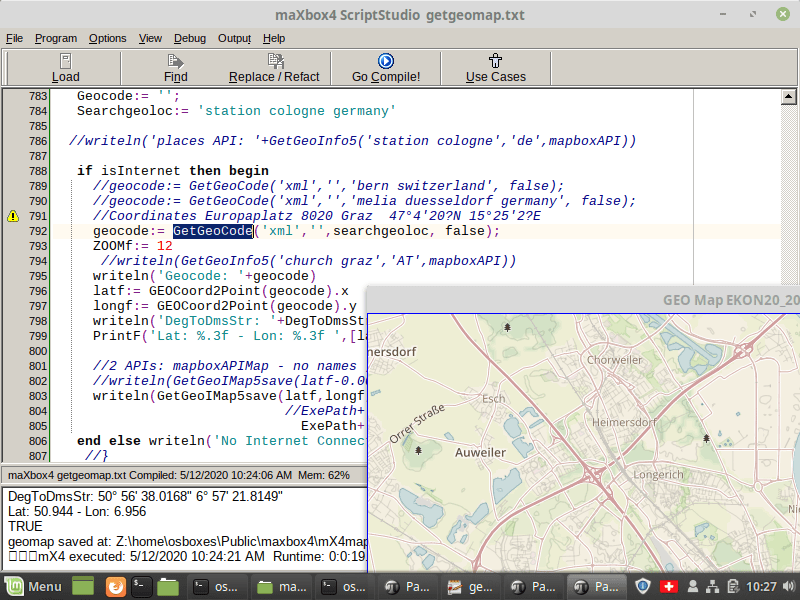Click the Load toolbar button
Image resolution: width=800 pixels, height=600 pixels.
tap(65, 68)
